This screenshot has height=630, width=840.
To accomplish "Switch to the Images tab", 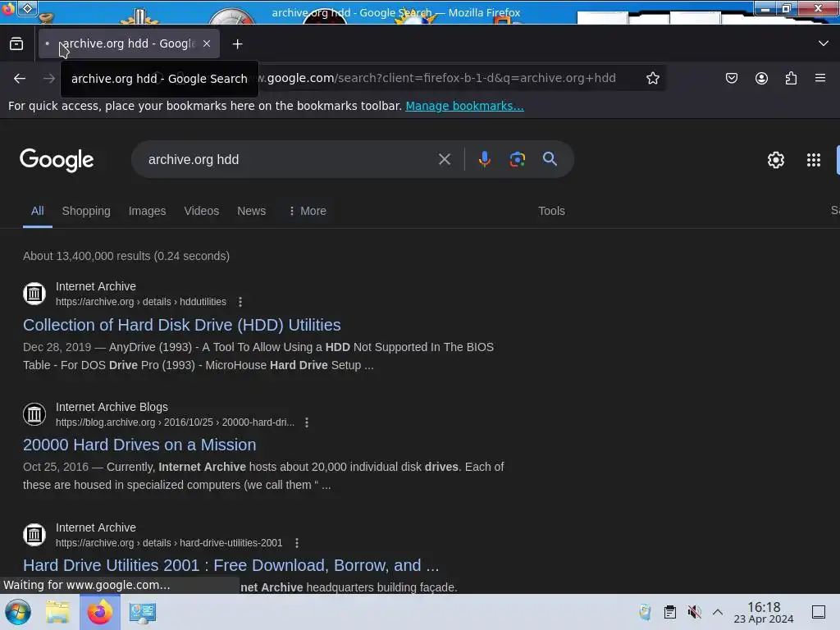I will pos(148,211).
